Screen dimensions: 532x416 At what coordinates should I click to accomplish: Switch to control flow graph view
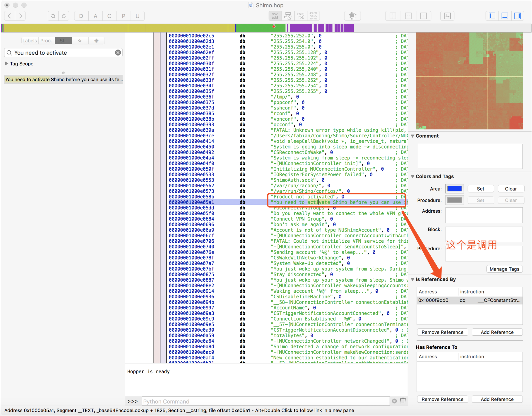288,16
